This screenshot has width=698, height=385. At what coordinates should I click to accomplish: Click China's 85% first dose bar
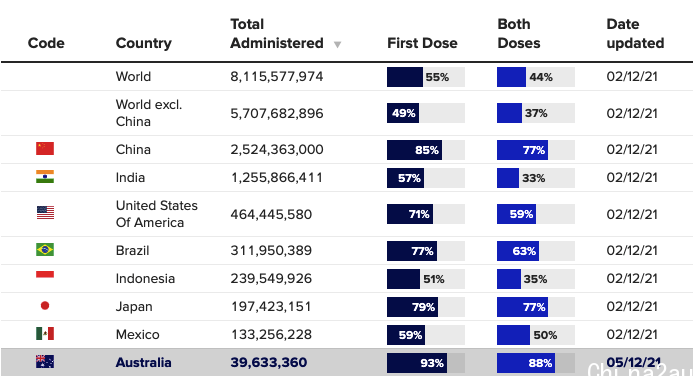click(426, 150)
